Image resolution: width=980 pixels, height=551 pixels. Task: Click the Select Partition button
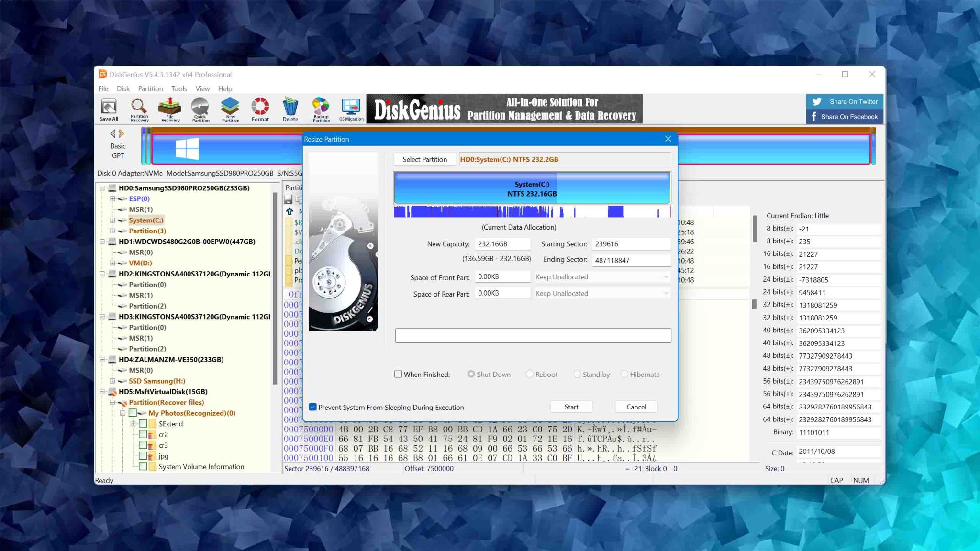click(x=425, y=159)
